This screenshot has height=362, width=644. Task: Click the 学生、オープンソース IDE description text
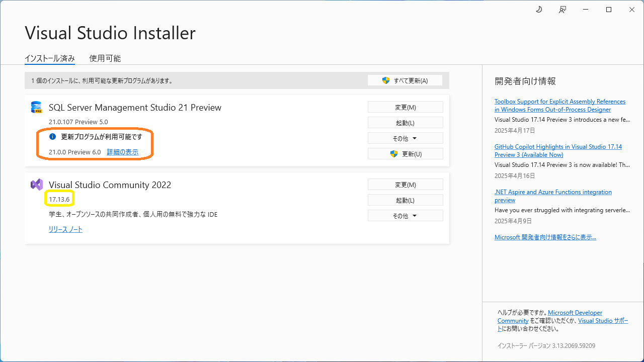tap(133, 215)
